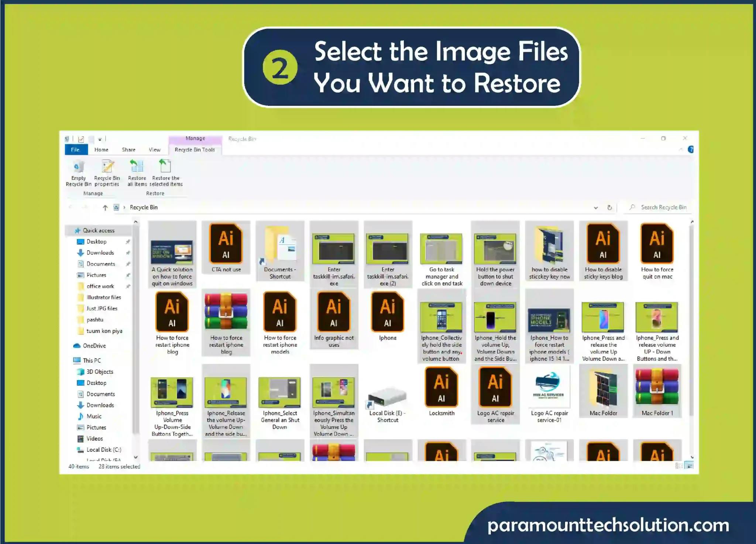Switch to details view in status bar
756x544 pixels.
coord(679,466)
